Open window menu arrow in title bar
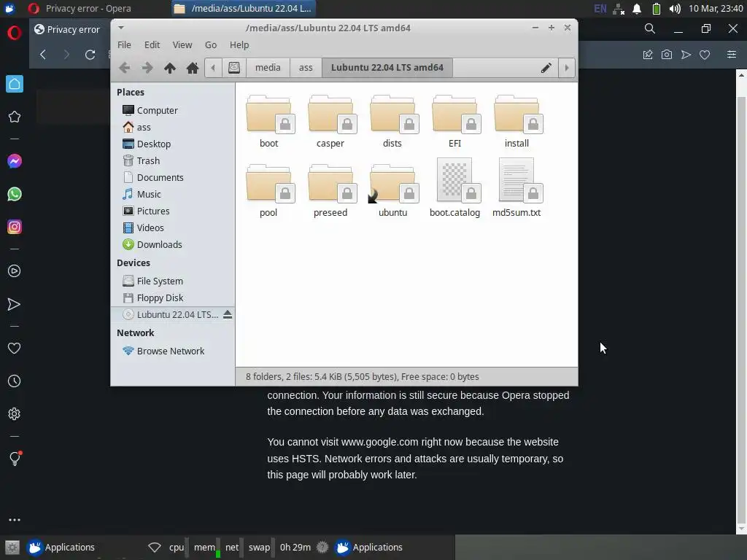The width and height of the screenshot is (747, 560). 121,28
